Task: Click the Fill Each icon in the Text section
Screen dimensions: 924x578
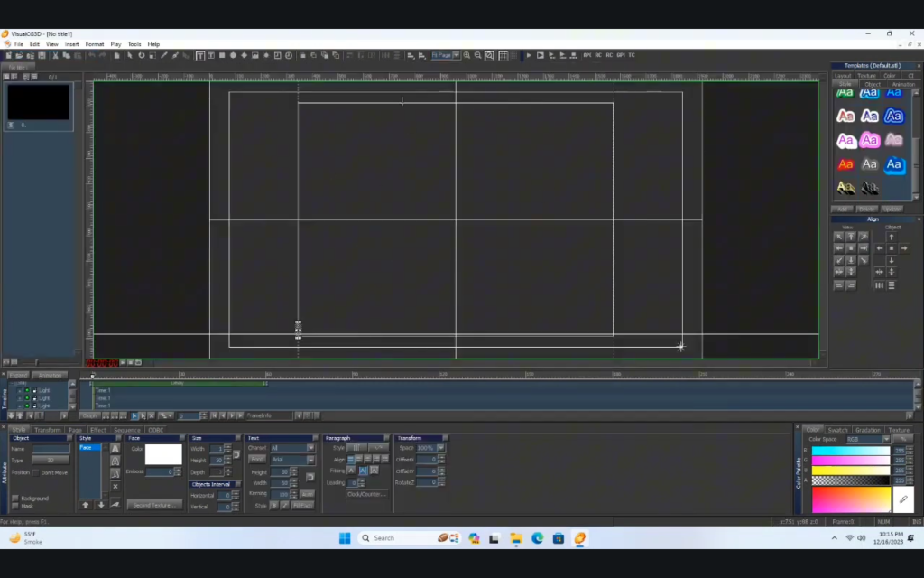Action: pos(302,506)
